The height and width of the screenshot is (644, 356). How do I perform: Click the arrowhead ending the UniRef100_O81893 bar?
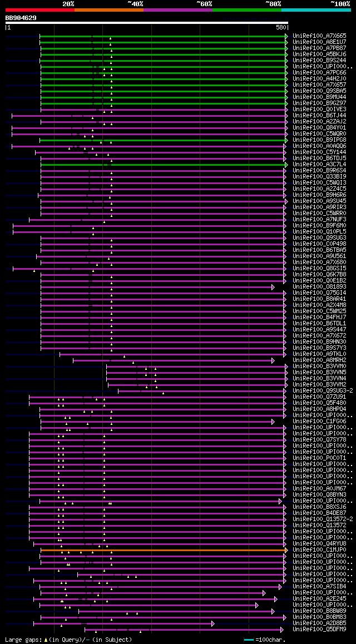(273, 287)
